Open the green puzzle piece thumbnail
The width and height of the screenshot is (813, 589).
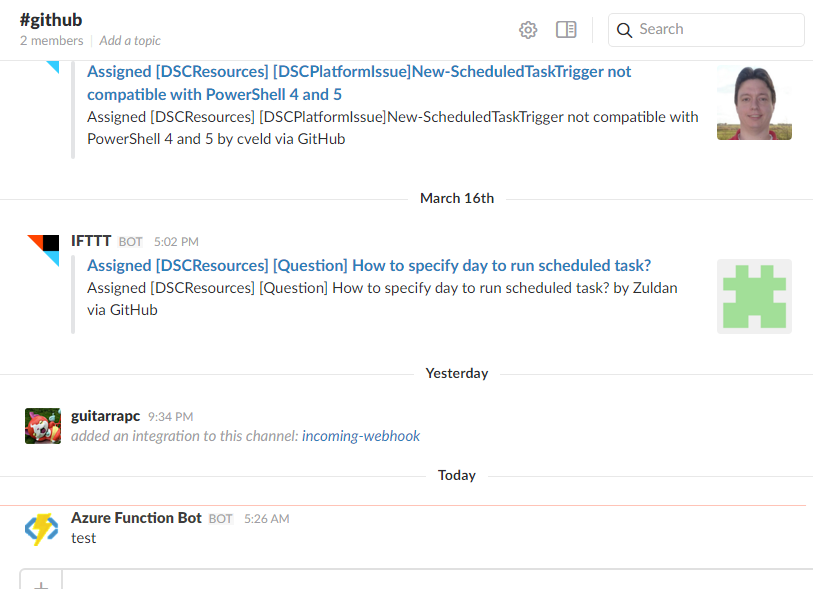(754, 296)
